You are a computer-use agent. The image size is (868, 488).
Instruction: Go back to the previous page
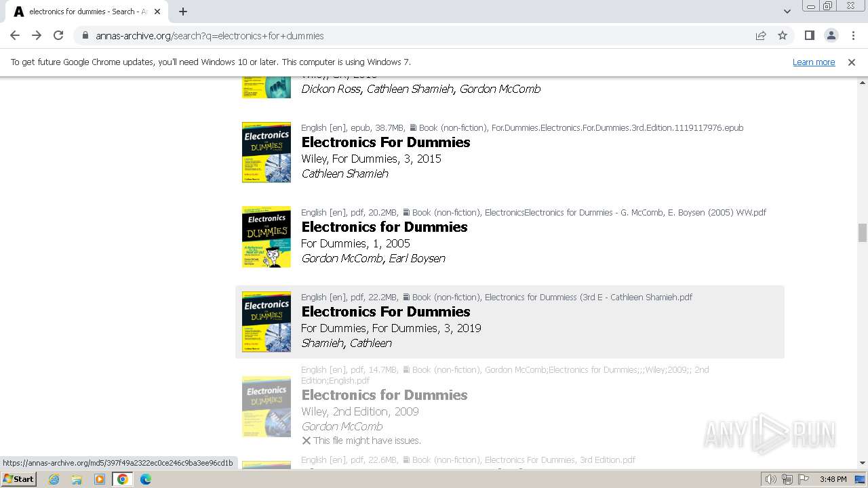point(15,35)
